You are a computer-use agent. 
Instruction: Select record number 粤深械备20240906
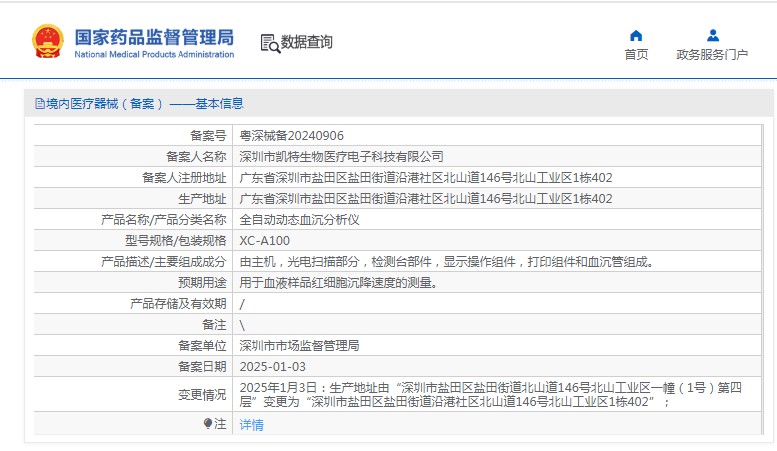tap(291, 136)
